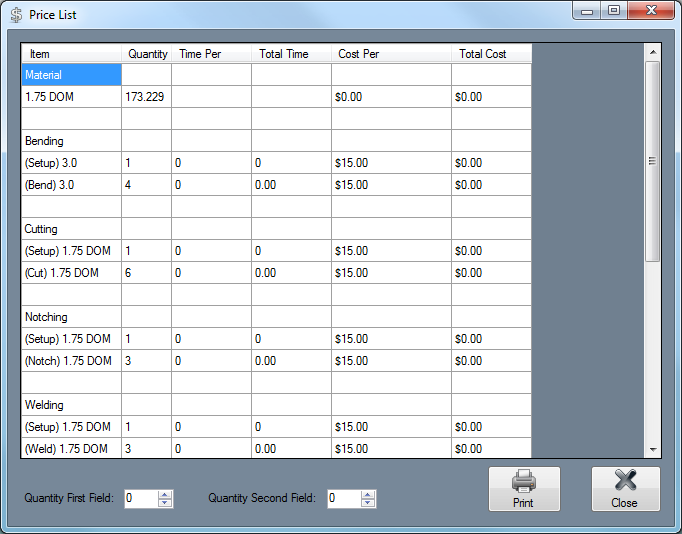
Task: Close the window with the red X
Action: [x=651, y=11]
